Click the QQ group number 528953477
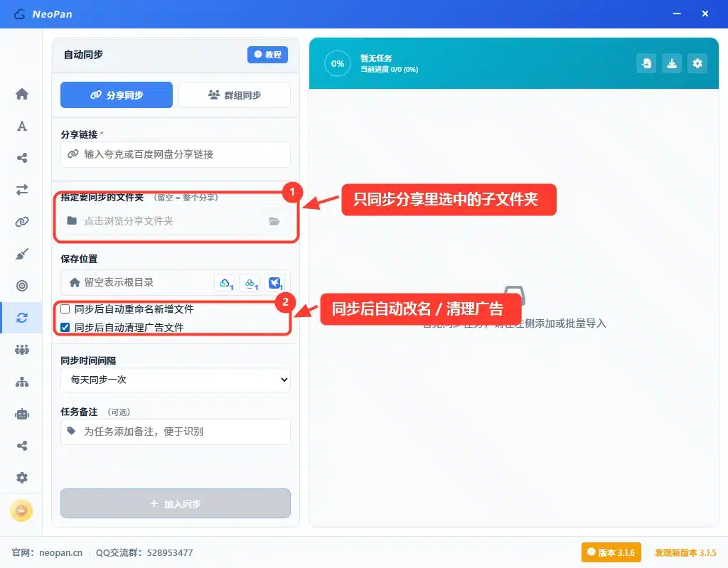Viewport: 728px width, 568px height. (170, 552)
